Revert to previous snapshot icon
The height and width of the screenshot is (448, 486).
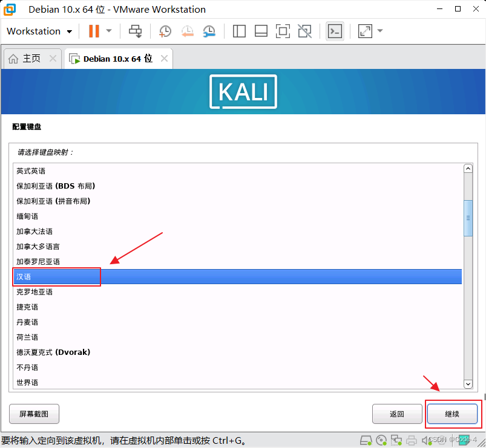[x=187, y=31]
